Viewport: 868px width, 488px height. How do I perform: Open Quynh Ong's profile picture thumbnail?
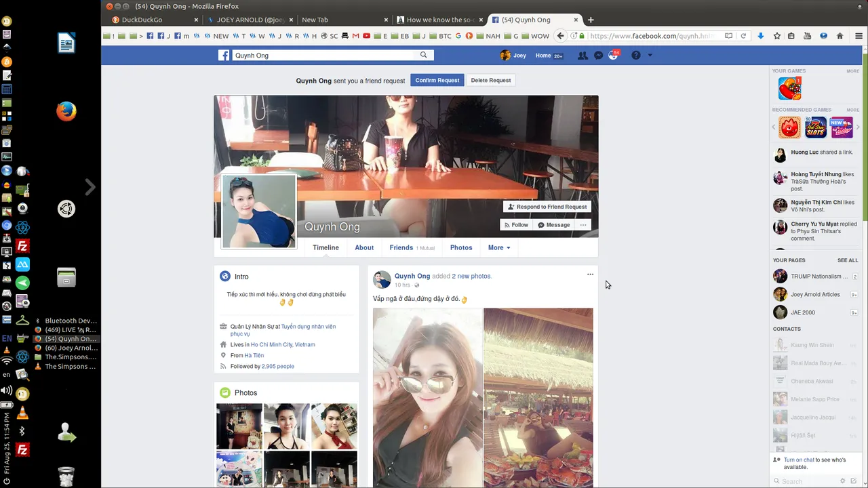coord(259,211)
